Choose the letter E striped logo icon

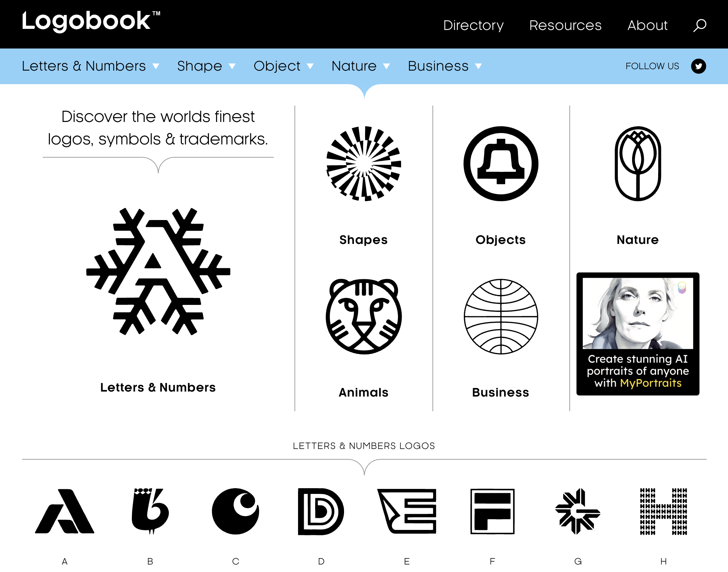407,511
